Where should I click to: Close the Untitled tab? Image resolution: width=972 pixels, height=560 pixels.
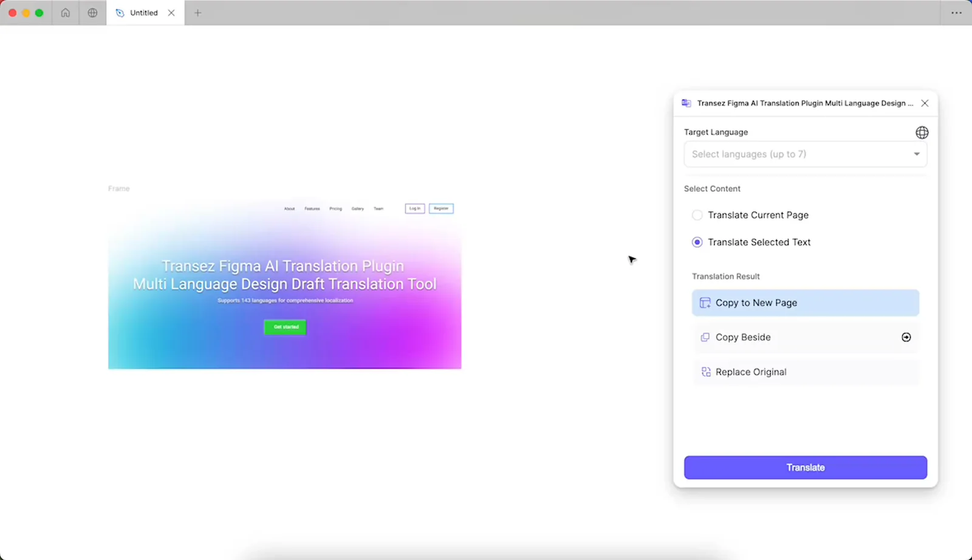171,13
